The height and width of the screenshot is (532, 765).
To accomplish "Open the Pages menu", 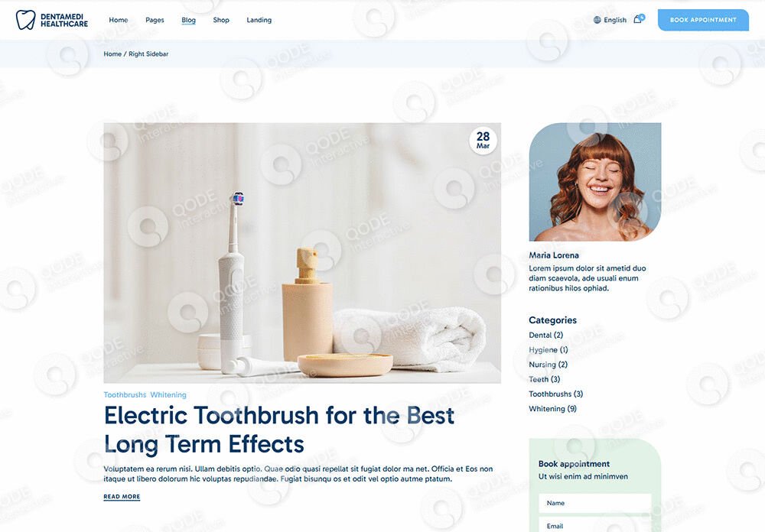I will [x=155, y=20].
